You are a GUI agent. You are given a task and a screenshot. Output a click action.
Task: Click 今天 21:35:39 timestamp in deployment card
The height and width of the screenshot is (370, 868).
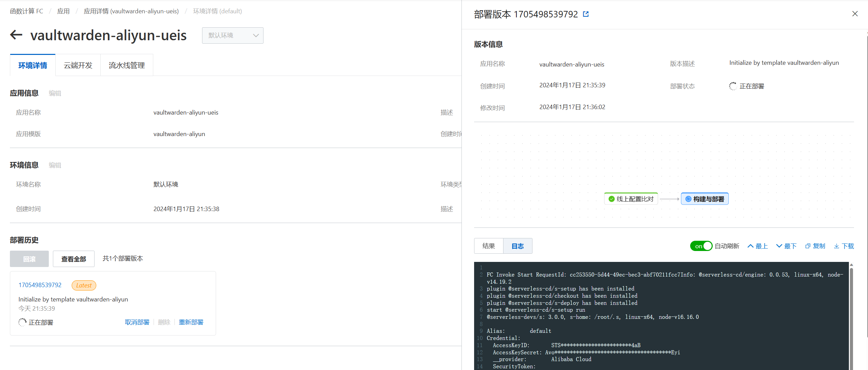click(x=37, y=309)
